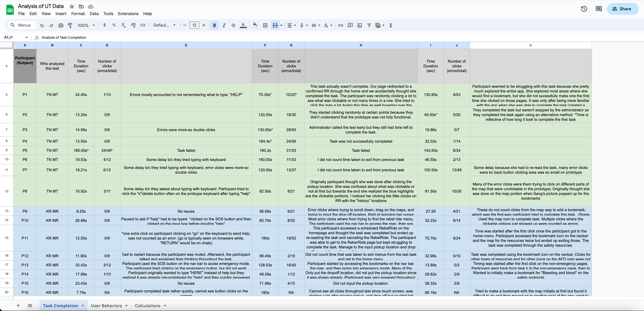This screenshot has height=311, width=644.
Task: Increase decimal places
Action: [133, 25]
